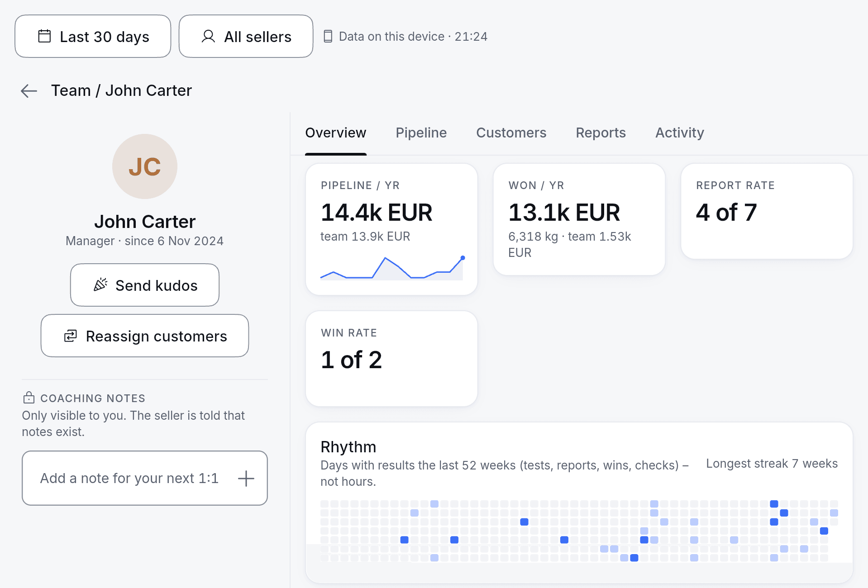This screenshot has width=868, height=588.
Task: Open the Won / YR card
Action: tap(579, 219)
